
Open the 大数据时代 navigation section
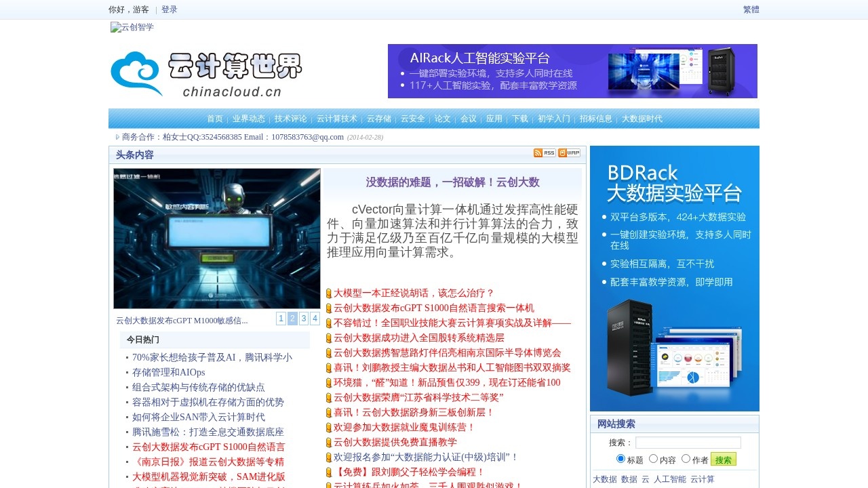click(642, 118)
